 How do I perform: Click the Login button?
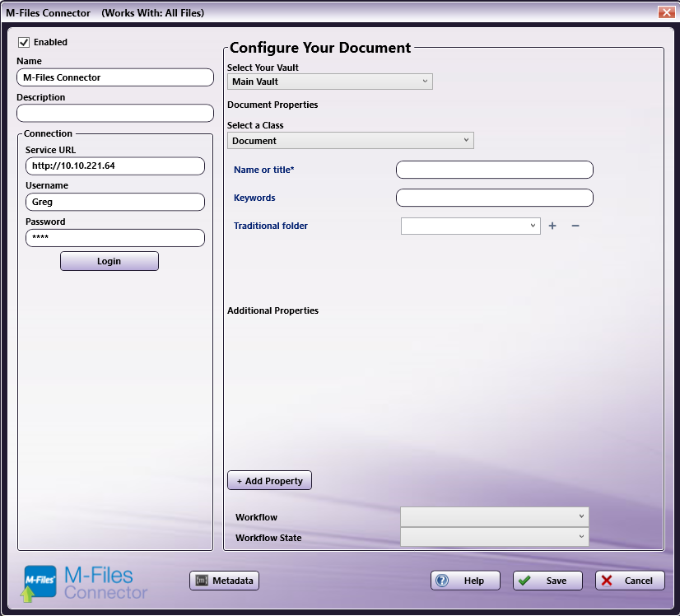pos(109,261)
